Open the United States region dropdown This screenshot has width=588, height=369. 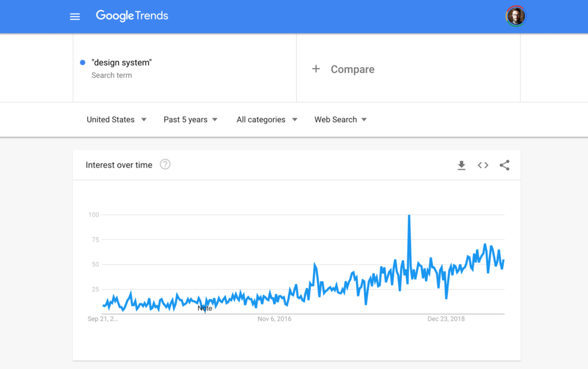(116, 119)
